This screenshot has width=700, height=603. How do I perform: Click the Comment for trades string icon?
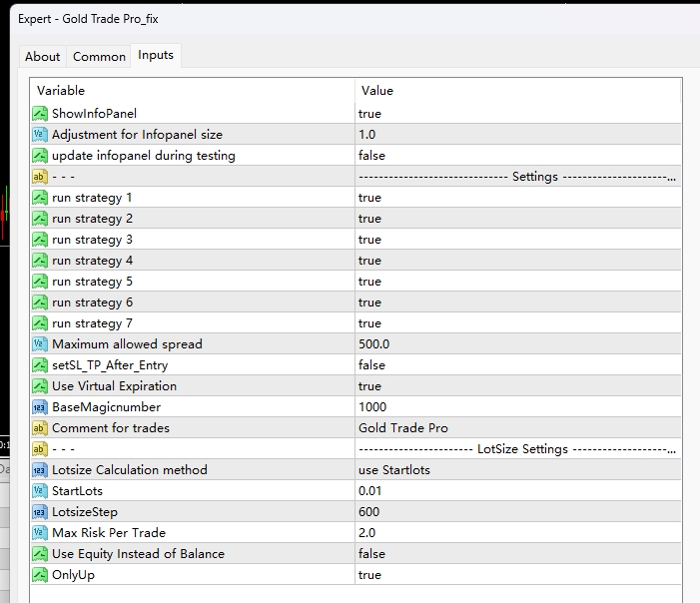tap(40, 428)
